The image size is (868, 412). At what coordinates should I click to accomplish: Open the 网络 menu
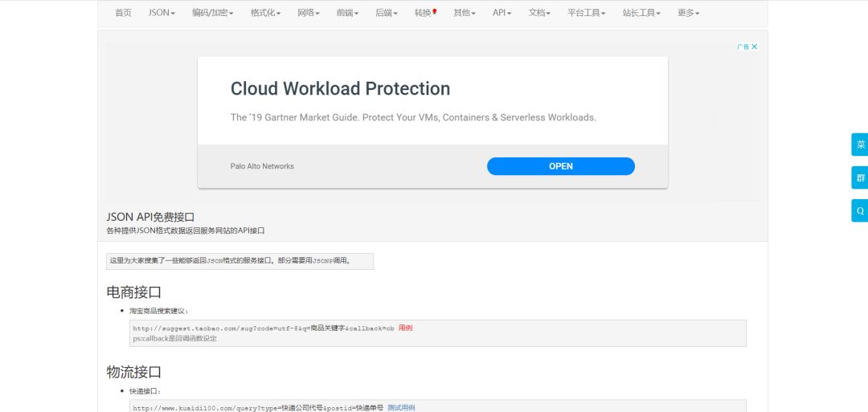coord(308,13)
